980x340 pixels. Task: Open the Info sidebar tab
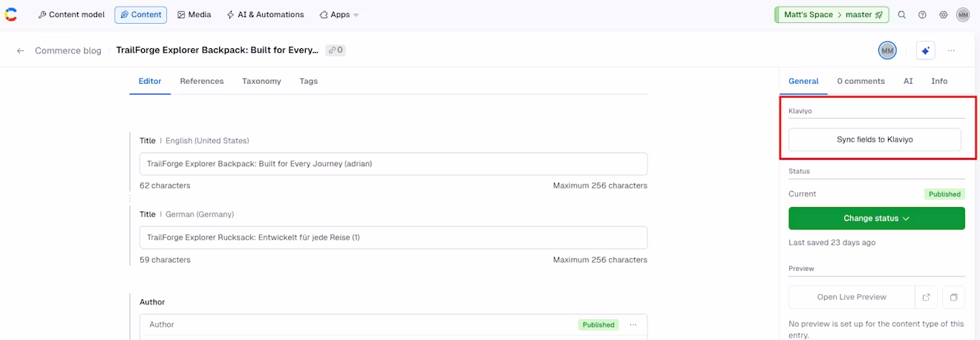tap(939, 81)
